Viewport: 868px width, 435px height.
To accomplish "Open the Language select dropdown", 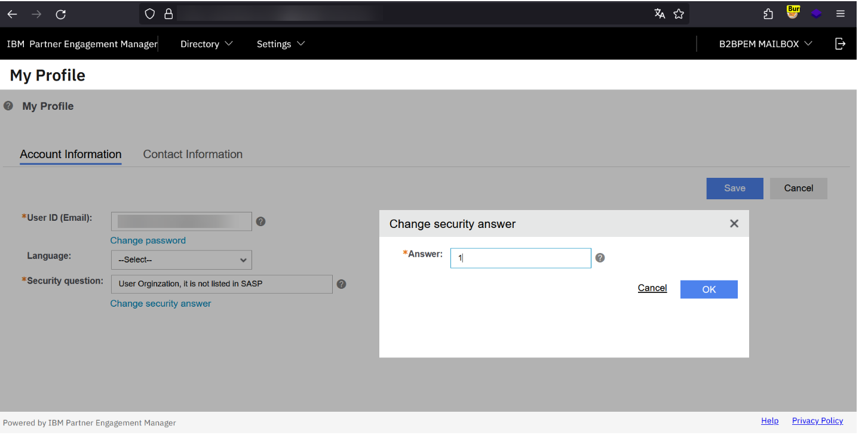I will click(182, 260).
